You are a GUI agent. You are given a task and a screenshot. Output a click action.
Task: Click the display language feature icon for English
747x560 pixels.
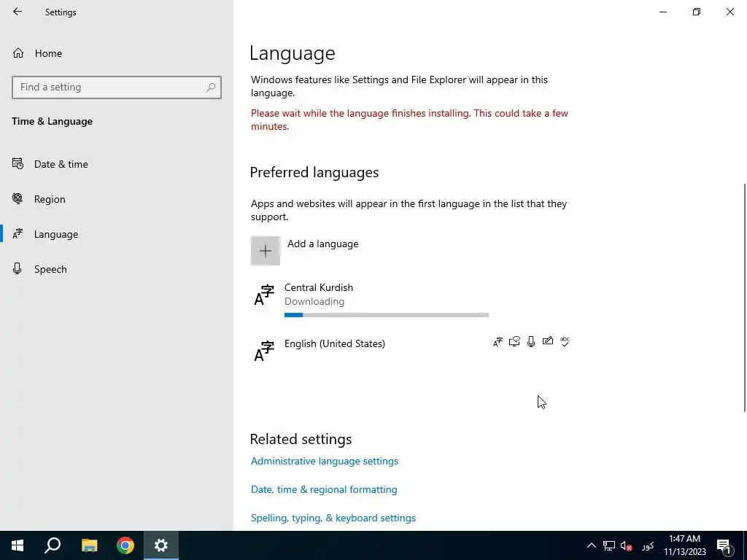pyautogui.click(x=498, y=342)
